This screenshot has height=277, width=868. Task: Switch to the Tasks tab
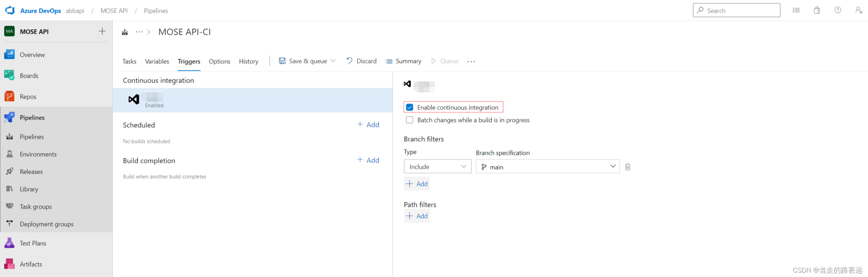coord(129,61)
